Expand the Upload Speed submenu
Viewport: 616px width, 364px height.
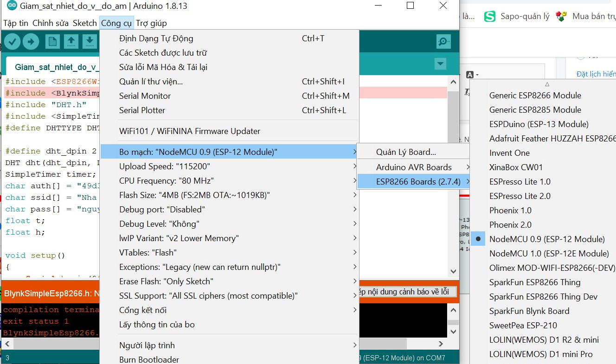(x=230, y=166)
